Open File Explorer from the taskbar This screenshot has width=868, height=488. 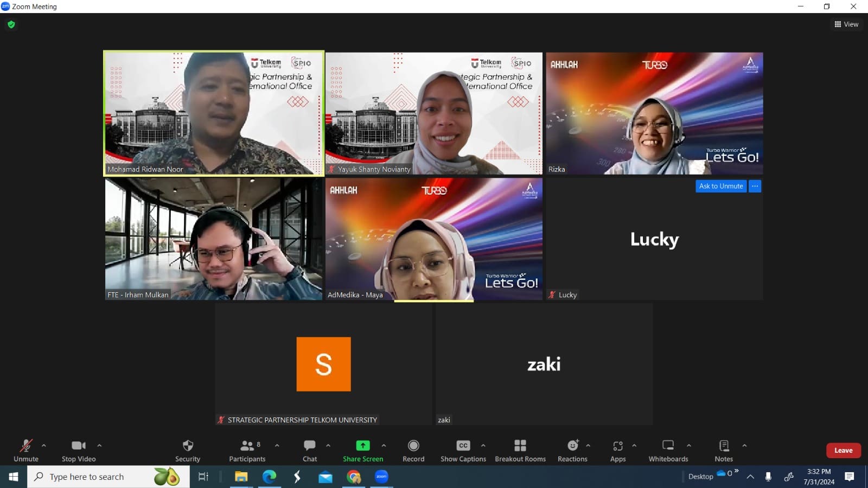(241, 477)
